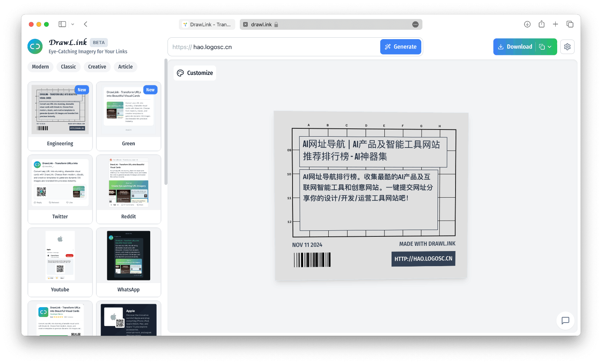The width and height of the screenshot is (602, 364).
Task: Click MADE WITH DRAWL.INK text
Action: click(427, 244)
